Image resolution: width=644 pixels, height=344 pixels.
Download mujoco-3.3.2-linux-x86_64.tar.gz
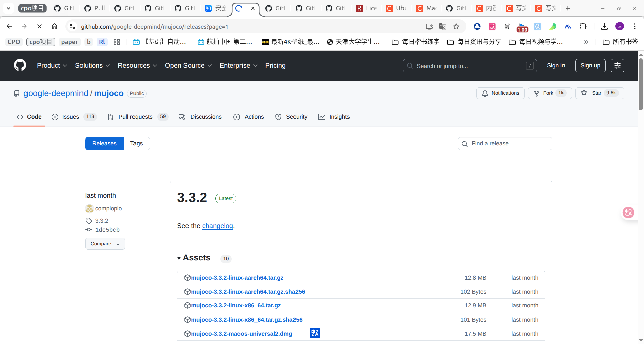[x=236, y=305]
